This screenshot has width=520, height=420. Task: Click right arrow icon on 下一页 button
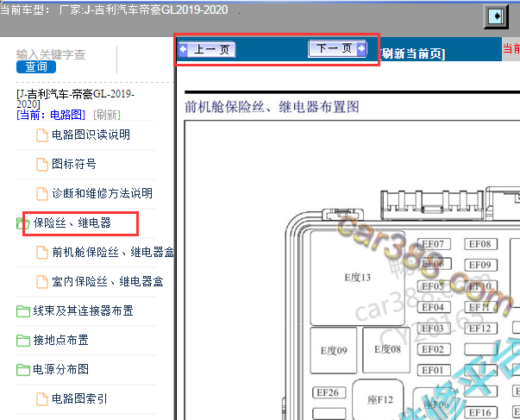pos(361,49)
